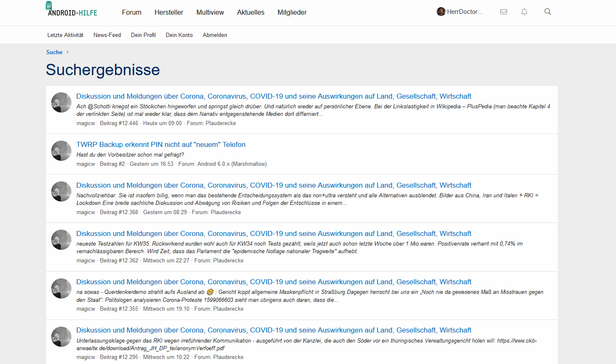Log out via Abmelden
Screen dimensions: 616x364
coord(215,35)
